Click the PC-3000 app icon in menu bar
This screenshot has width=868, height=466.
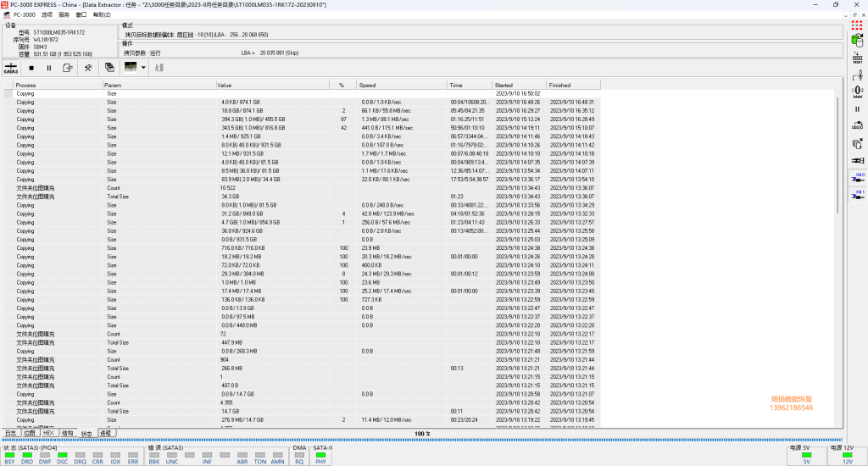(x=7, y=15)
